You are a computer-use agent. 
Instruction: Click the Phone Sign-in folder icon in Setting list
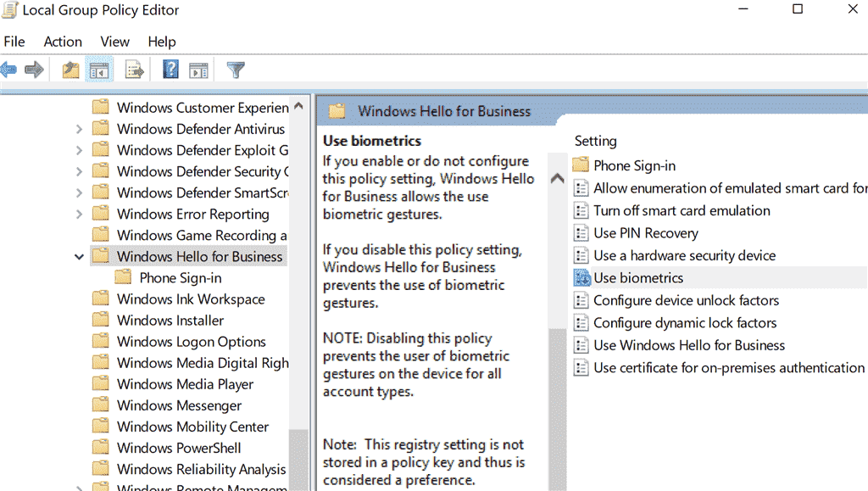[581, 165]
